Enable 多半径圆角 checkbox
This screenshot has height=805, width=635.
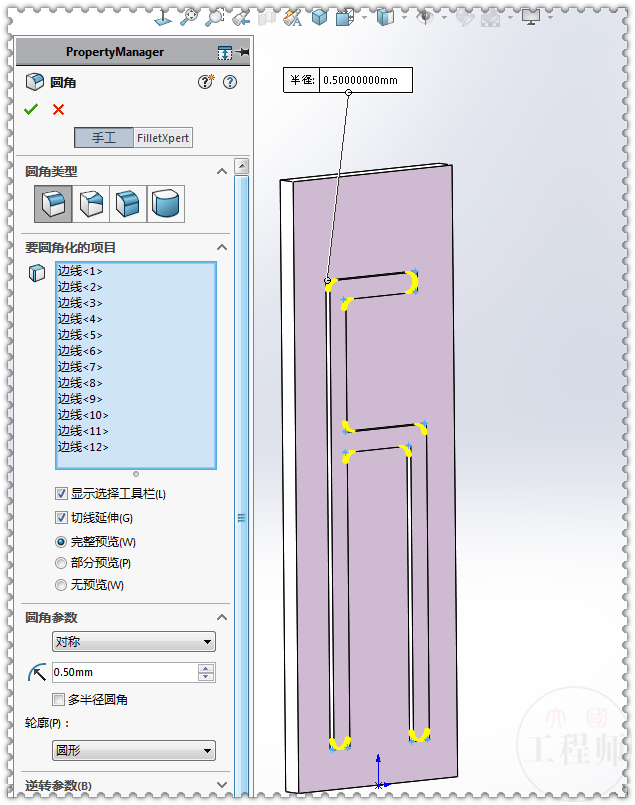(59, 699)
